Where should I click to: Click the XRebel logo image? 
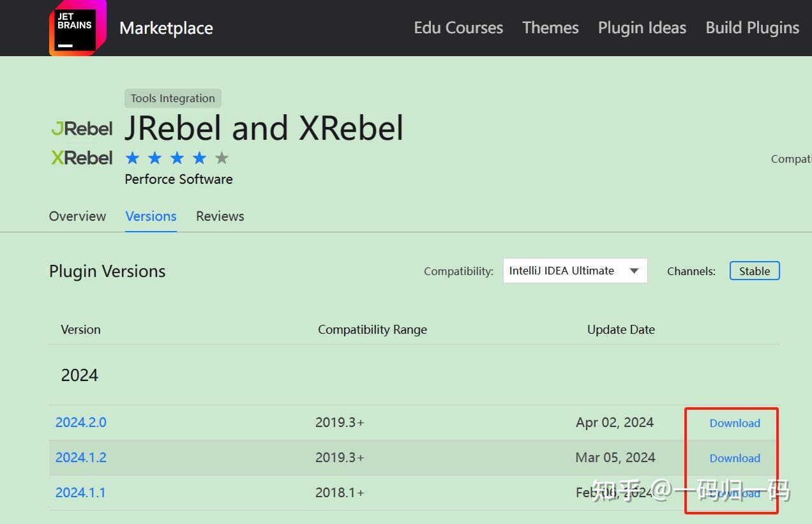pos(82,158)
